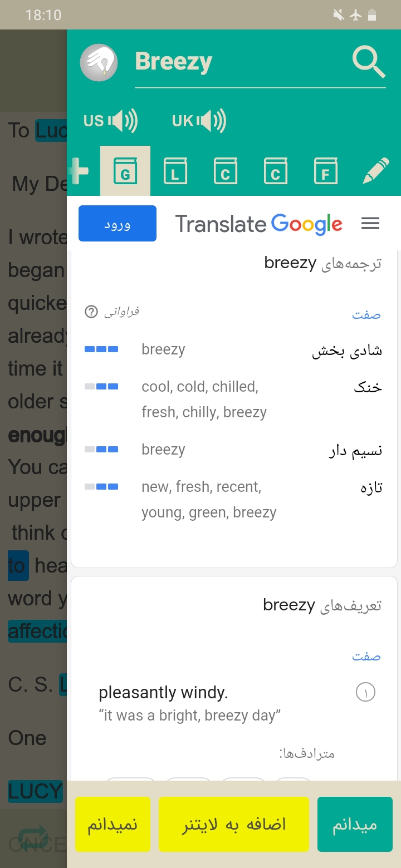
Task: Tap the green میدانم button
Action: point(355,824)
